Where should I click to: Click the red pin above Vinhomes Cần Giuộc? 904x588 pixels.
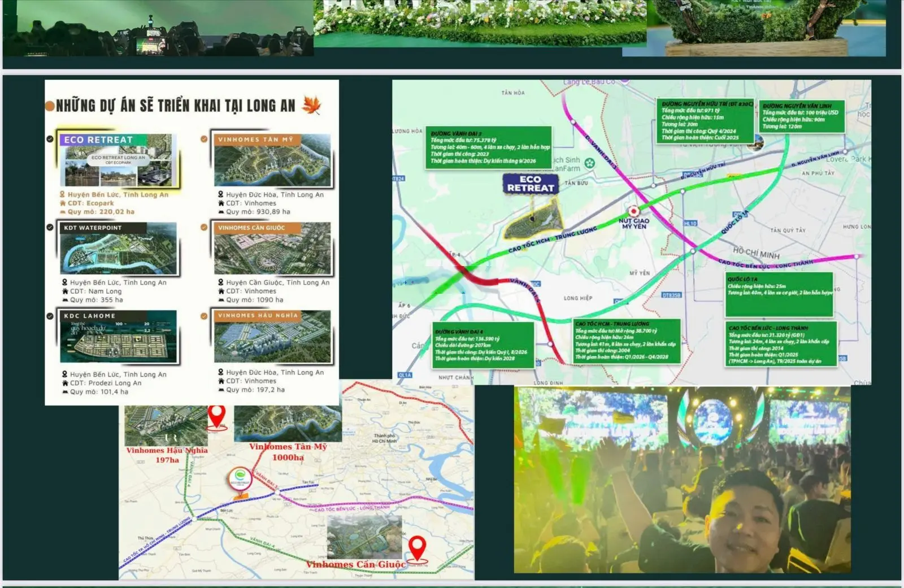click(417, 548)
